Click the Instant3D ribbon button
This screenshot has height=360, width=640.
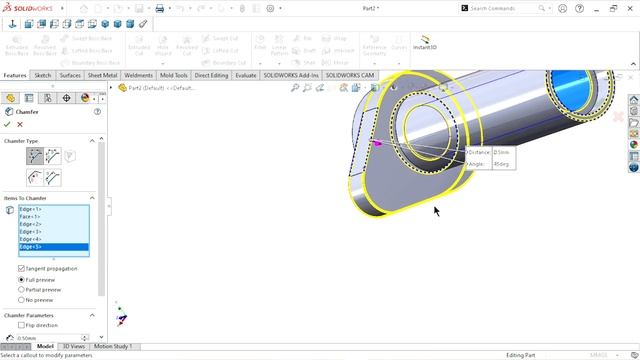pyautogui.click(x=424, y=42)
